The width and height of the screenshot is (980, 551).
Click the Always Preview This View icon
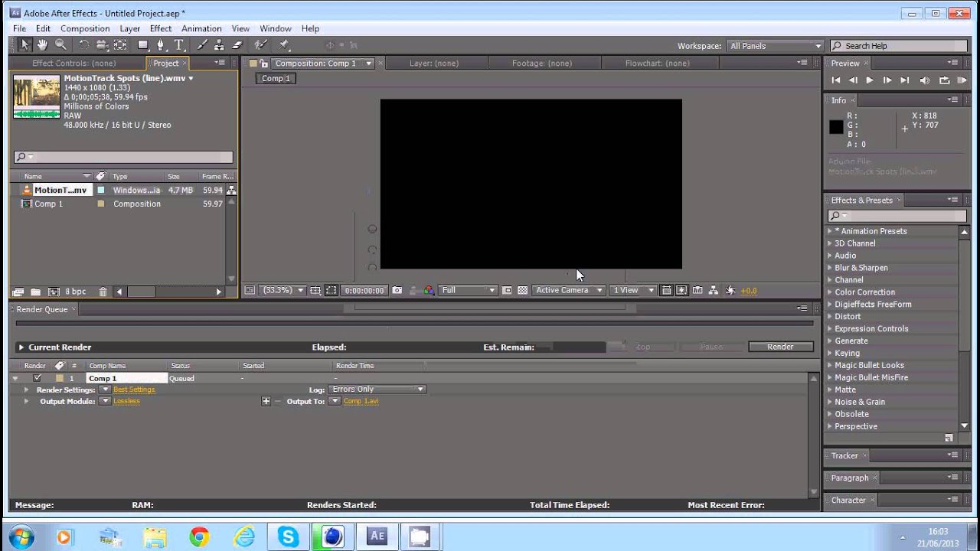click(x=250, y=291)
